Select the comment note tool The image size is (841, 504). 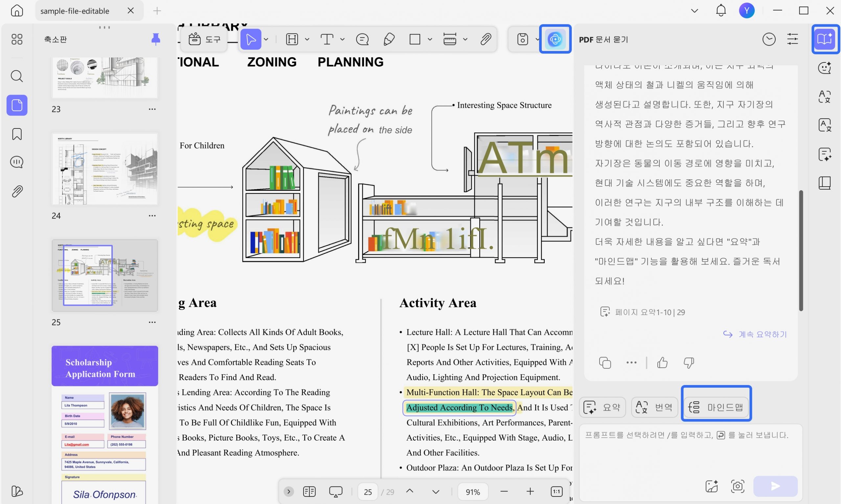click(x=362, y=39)
